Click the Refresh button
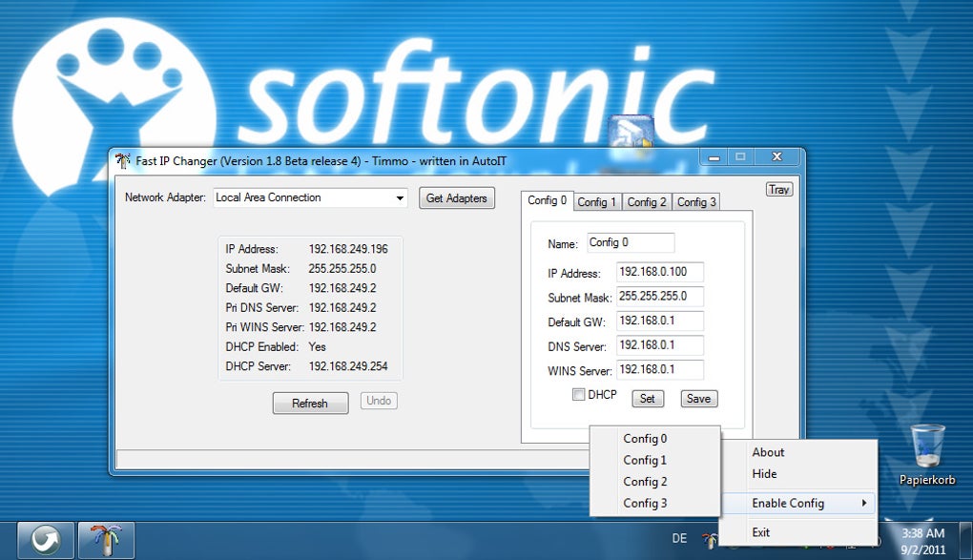Viewport: 973px width, 560px height. coord(310,403)
